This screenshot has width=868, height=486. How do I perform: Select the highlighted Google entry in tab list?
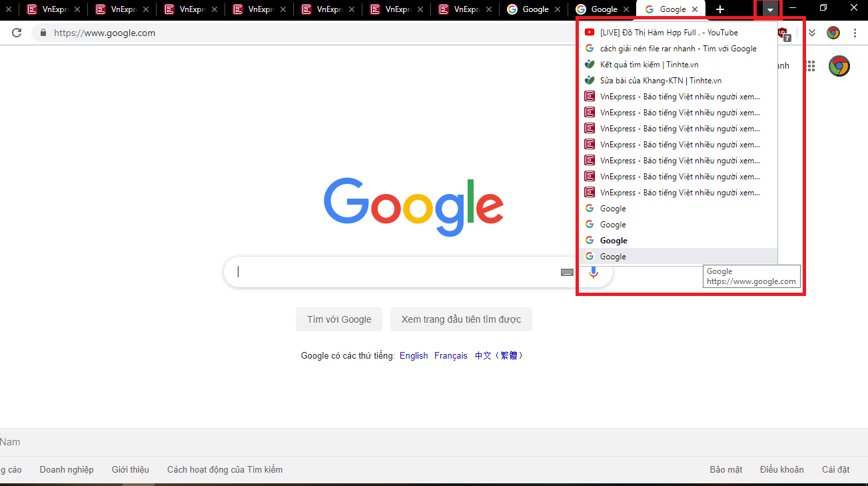678,256
